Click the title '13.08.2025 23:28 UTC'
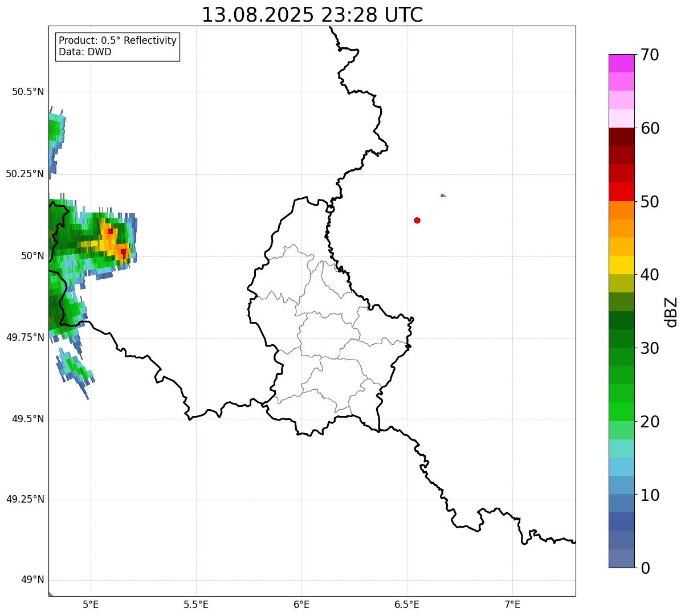The height and width of the screenshot is (616, 685). point(312,15)
